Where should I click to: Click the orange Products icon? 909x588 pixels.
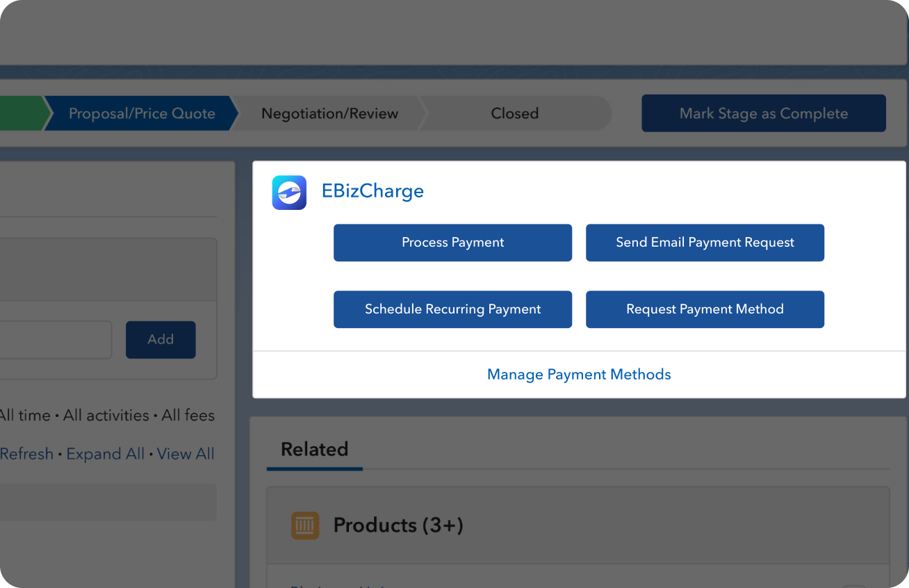click(x=305, y=525)
